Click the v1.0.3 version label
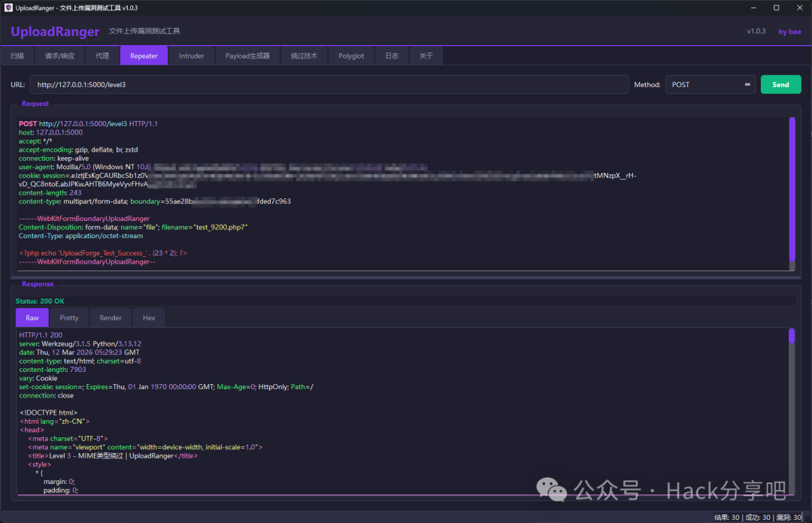The width and height of the screenshot is (812, 523). pos(756,31)
